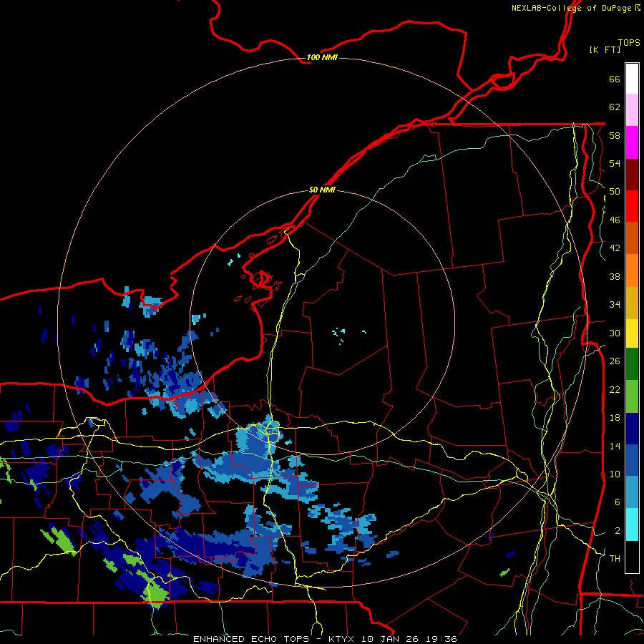Click the TOPS legend title

629,43
